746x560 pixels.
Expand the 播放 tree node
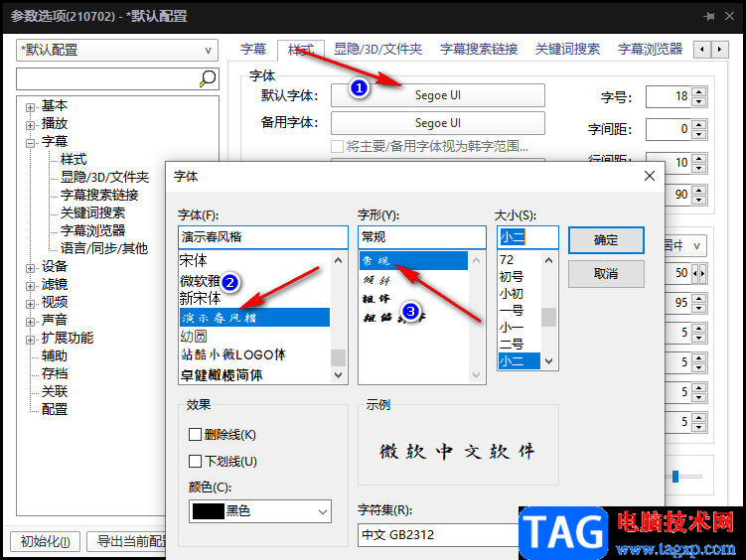pos(31,125)
